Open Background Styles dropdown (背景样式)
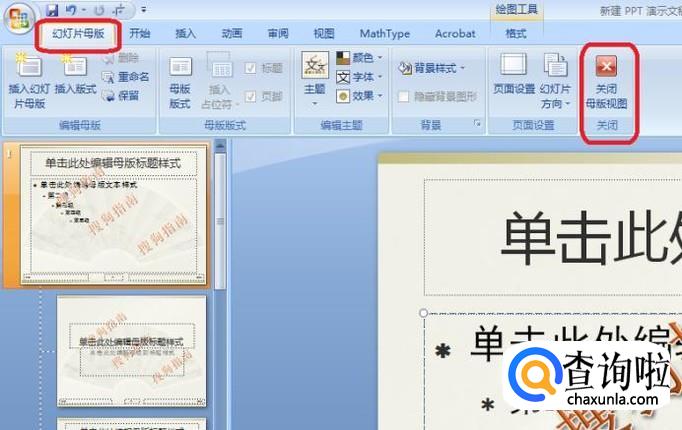 432,68
